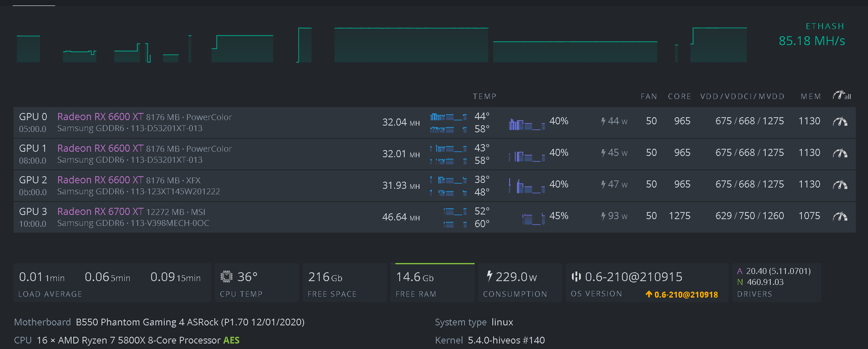The image size is (868, 349).
Task: Click the Load Average panel
Action: [x=112, y=283]
